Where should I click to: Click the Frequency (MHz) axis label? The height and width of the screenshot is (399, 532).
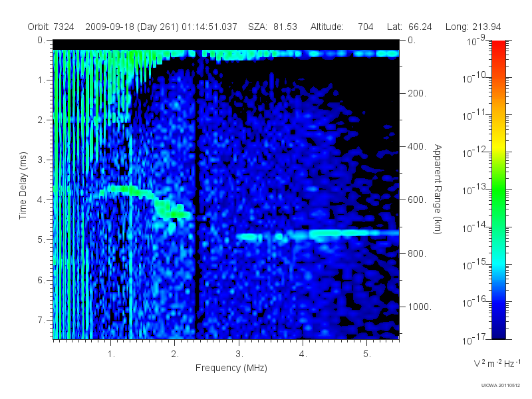pos(231,368)
